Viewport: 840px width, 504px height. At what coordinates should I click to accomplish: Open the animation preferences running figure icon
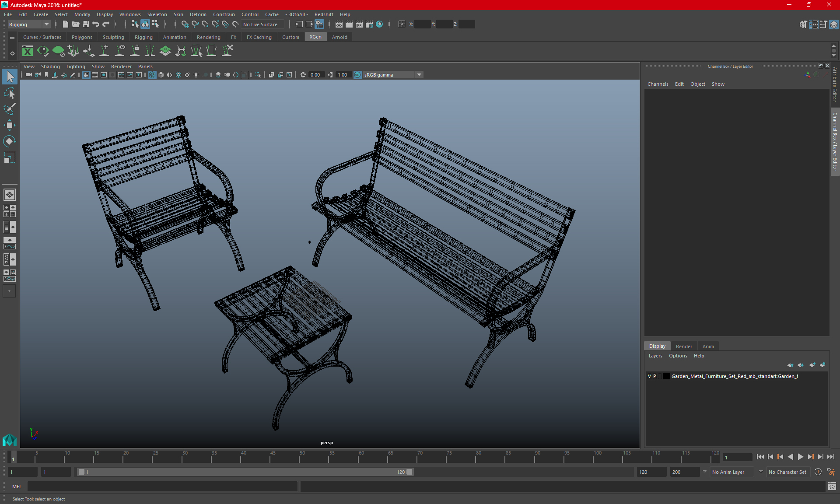(x=831, y=472)
